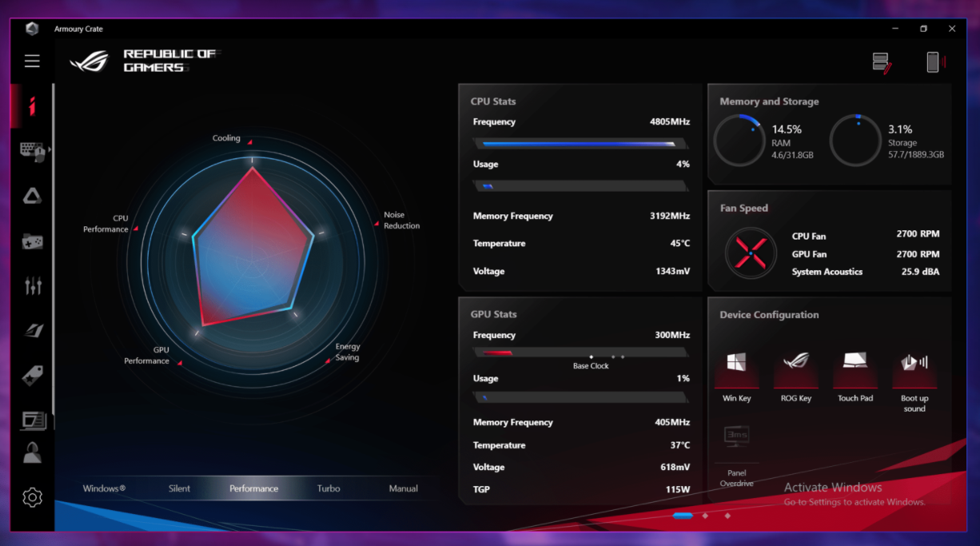Click the CPU Usage bar
Image resolution: width=980 pixels, height=546 pixels.
[581, 185]
